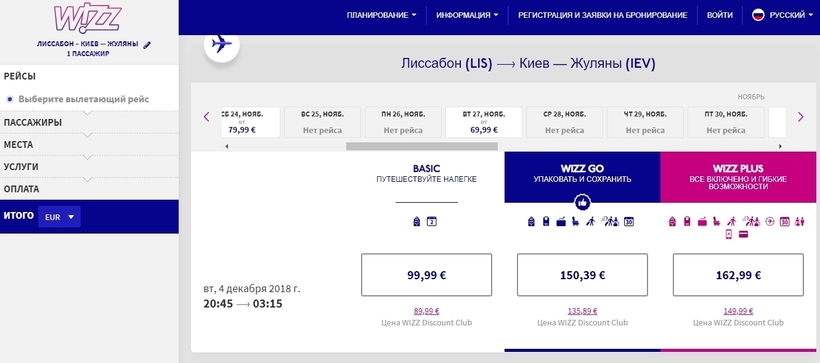Select the Tuesday 27 November 69,99 € date tab
820x363 pixels.
484,122
